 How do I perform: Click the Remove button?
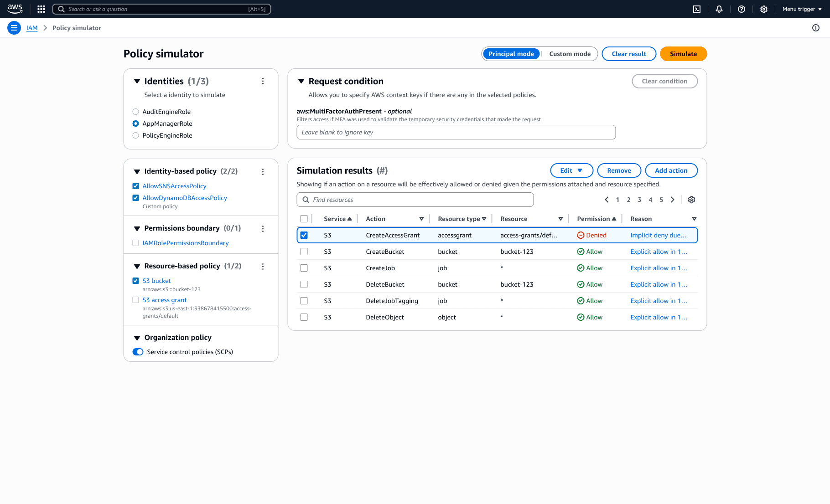click(x=619, y=170)
